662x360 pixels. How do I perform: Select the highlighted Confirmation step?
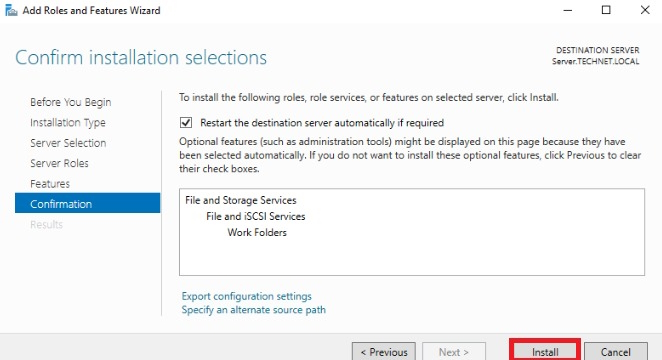click(x=87, y=203)
